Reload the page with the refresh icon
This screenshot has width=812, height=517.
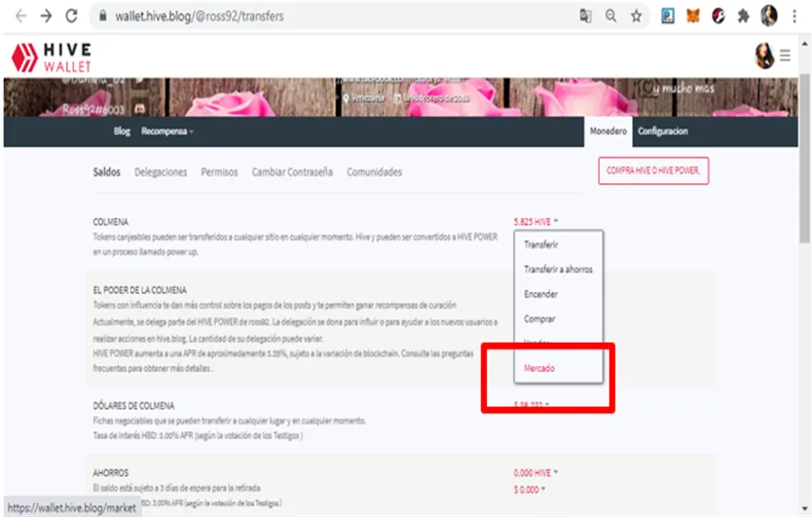tap(71, 16)
